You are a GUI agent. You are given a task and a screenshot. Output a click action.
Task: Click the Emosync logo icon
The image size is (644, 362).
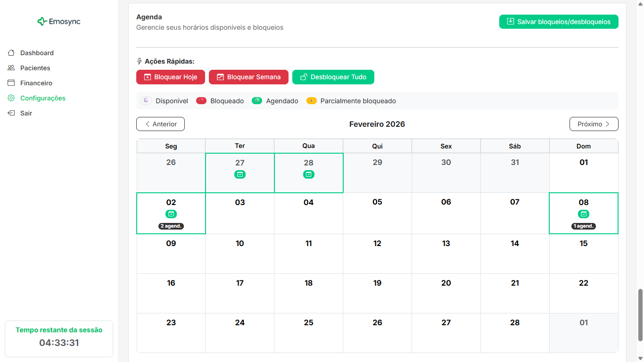(42, 21)
